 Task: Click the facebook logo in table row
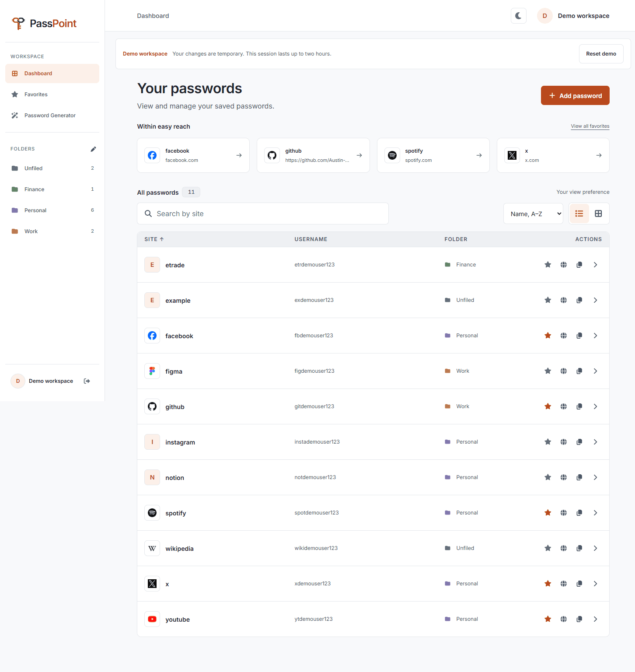pyautogui.click(x=152, y=336)
